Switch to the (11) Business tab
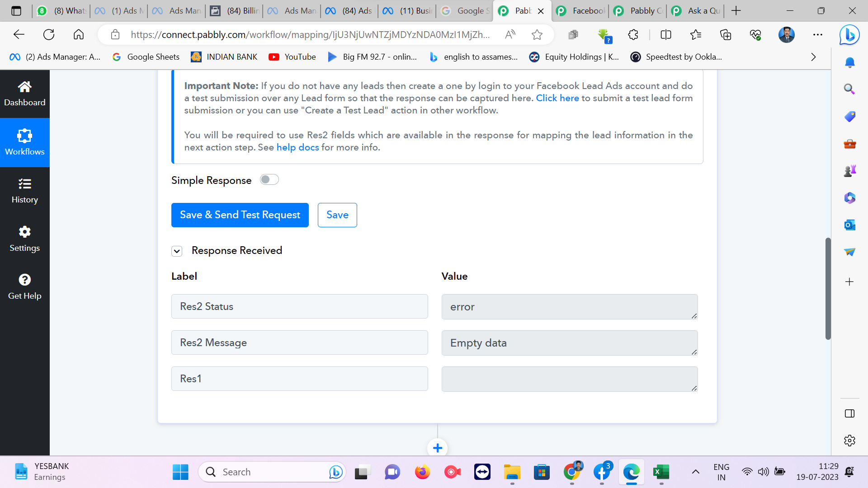The height and width of the screenshot is (488, 868). coord(408,11)
